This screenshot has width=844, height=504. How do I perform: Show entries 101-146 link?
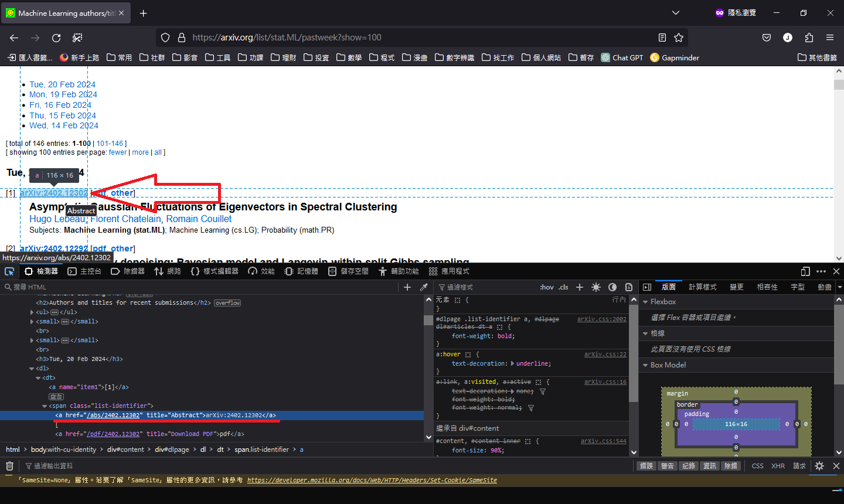[110, 144]
